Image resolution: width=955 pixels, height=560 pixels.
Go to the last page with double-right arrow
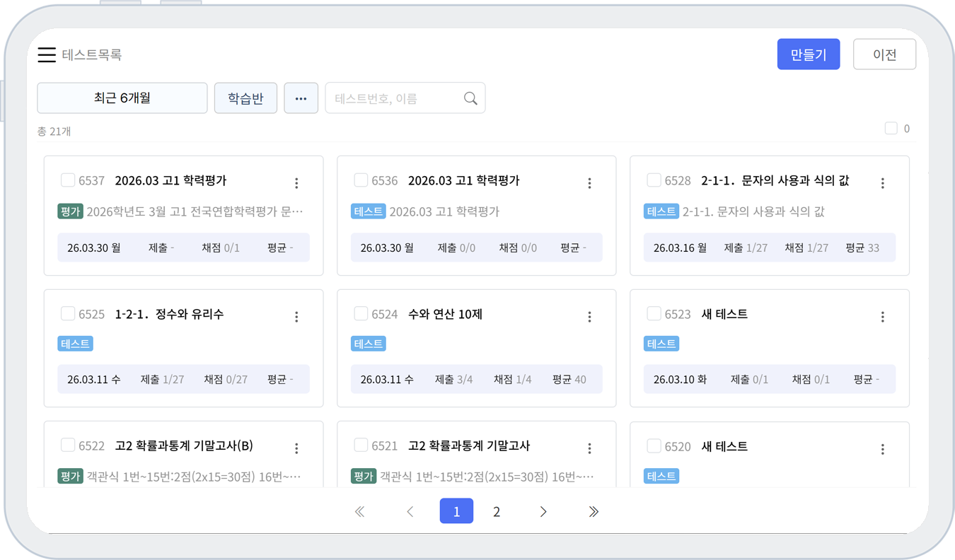pyautogui.click(x=594, y=512)
